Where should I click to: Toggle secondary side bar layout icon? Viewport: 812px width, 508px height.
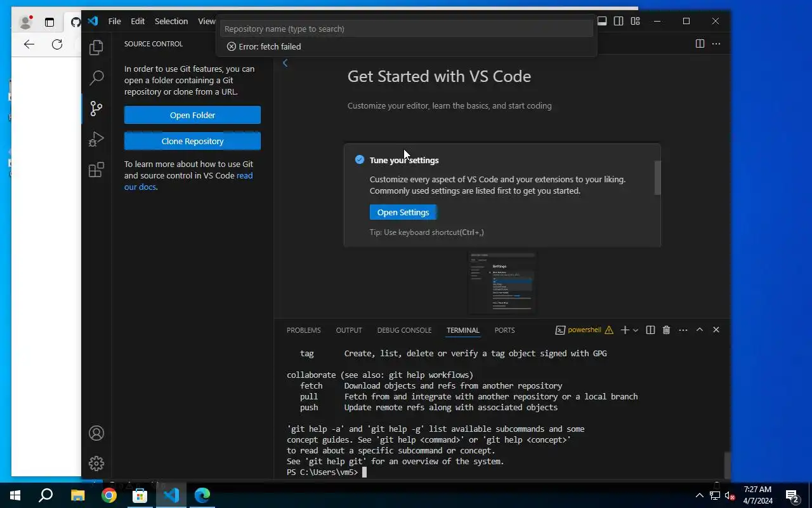click(619, 21)
